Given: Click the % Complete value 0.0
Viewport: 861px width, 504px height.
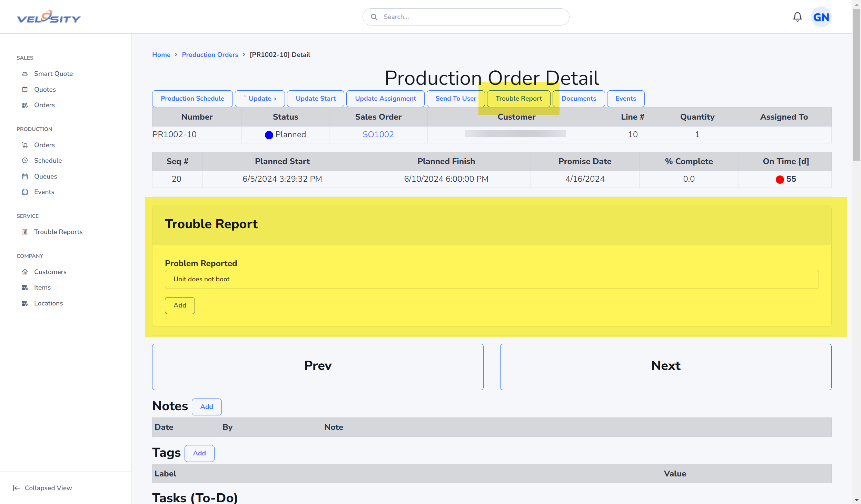Looking at the screenshot, I should click(x=689, y=179).
